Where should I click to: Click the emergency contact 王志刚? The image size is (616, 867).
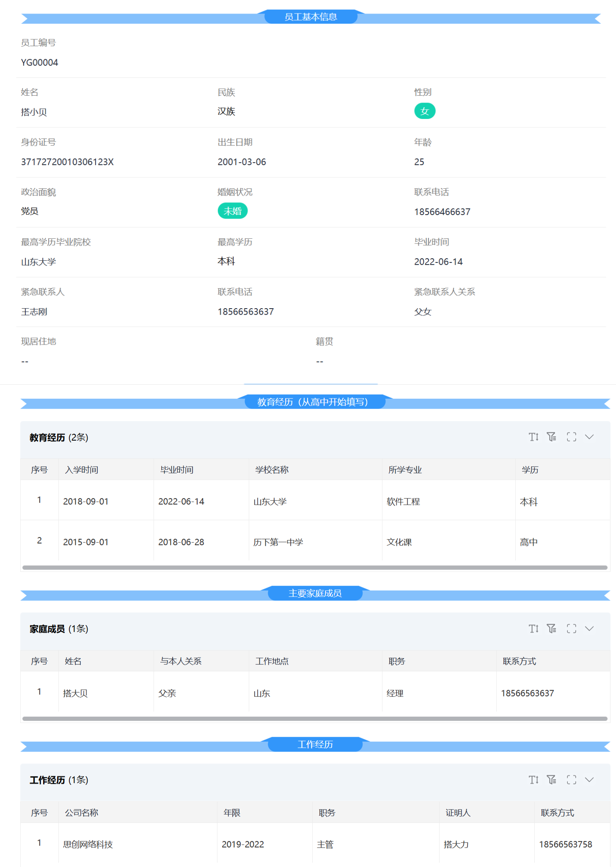click(x=34, y=312)
